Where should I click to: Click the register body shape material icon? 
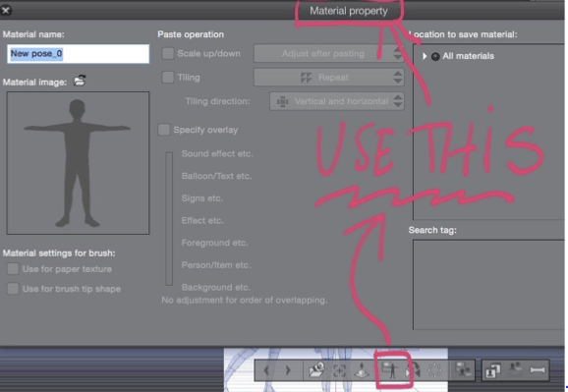(x=463, y=370)
